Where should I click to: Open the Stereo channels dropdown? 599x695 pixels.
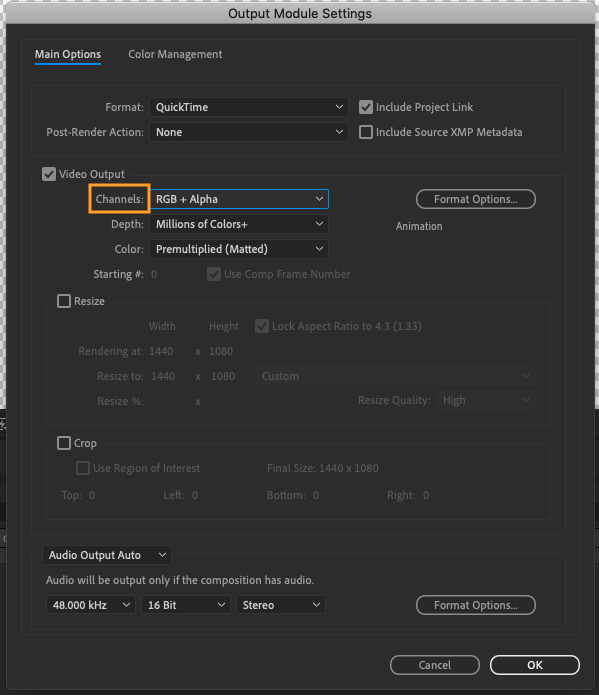(281, 605)
